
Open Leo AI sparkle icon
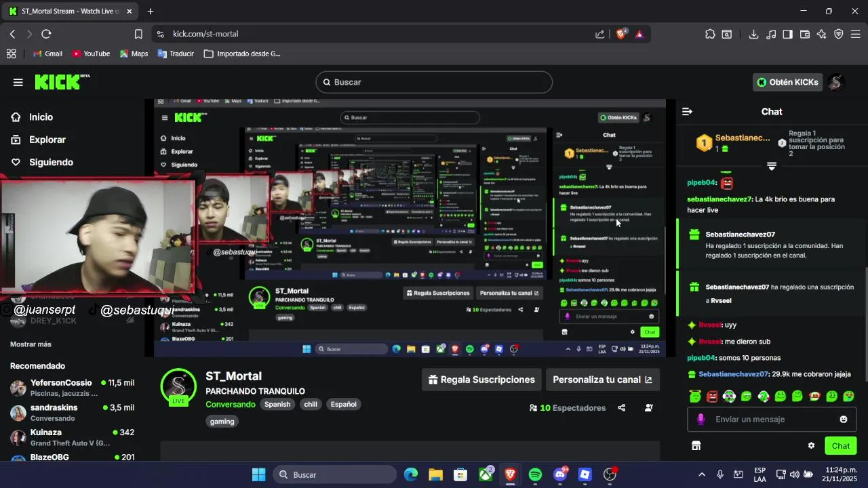822,34
